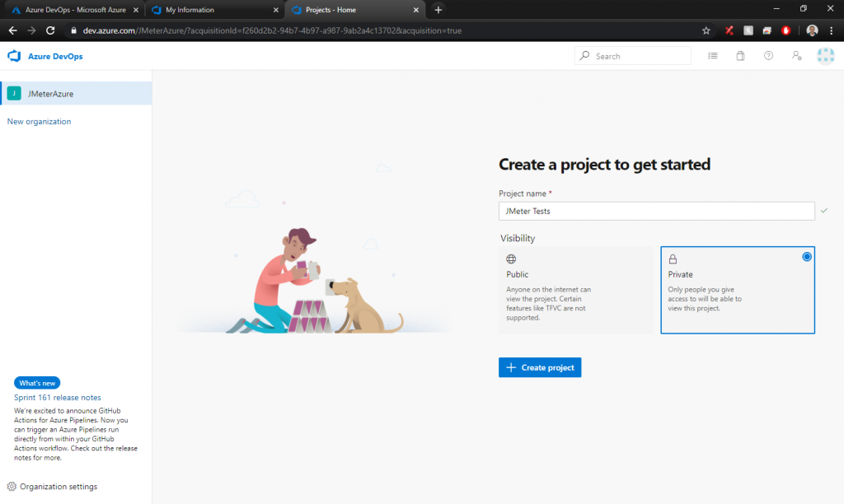Focus the Project name input field
This screenshot has width=844, height=504.
656,211
